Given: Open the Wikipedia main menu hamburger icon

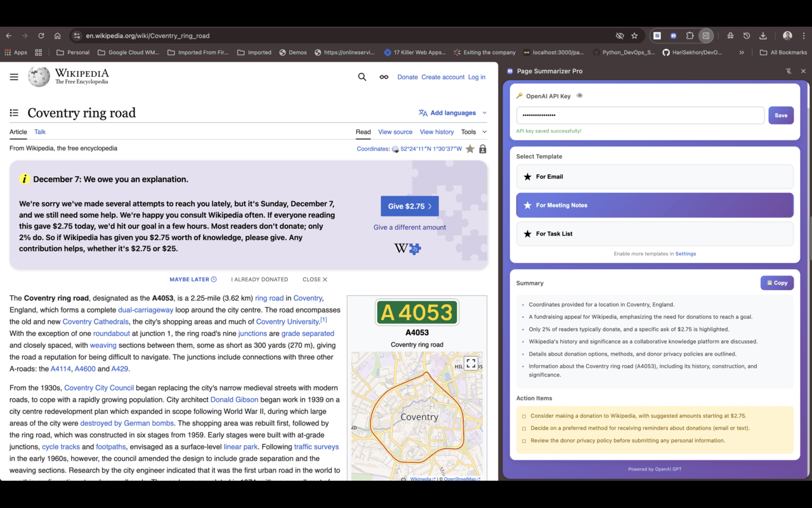Looking at the screenshot, I should point(14,77).
